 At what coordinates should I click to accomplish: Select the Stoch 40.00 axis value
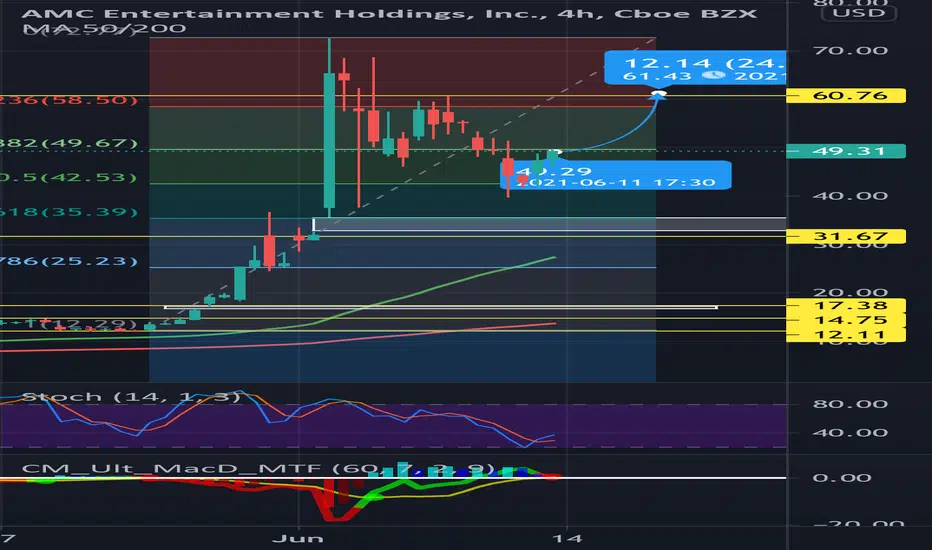click(x=850, y=432)
